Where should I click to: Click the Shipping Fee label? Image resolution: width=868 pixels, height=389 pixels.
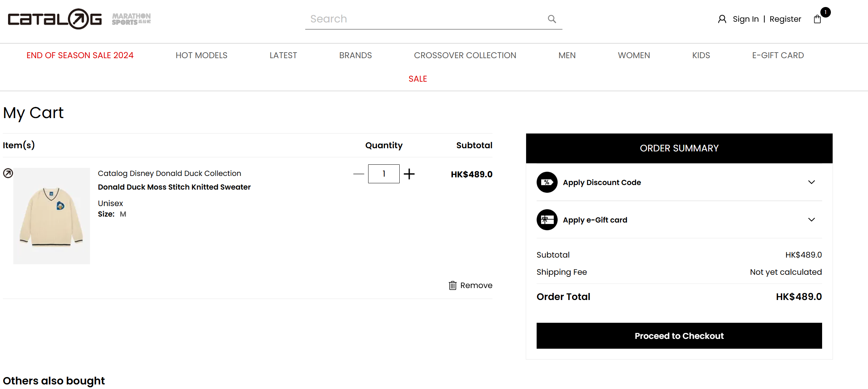click(562, 272)
